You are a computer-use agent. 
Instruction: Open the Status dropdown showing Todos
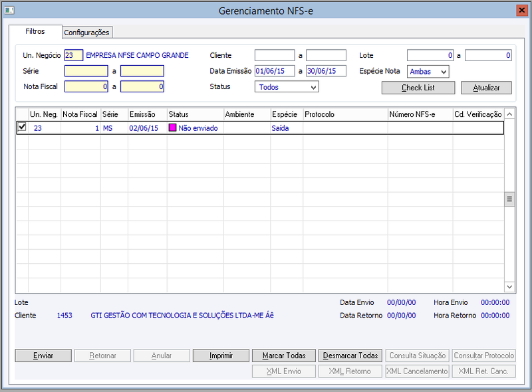287,87
